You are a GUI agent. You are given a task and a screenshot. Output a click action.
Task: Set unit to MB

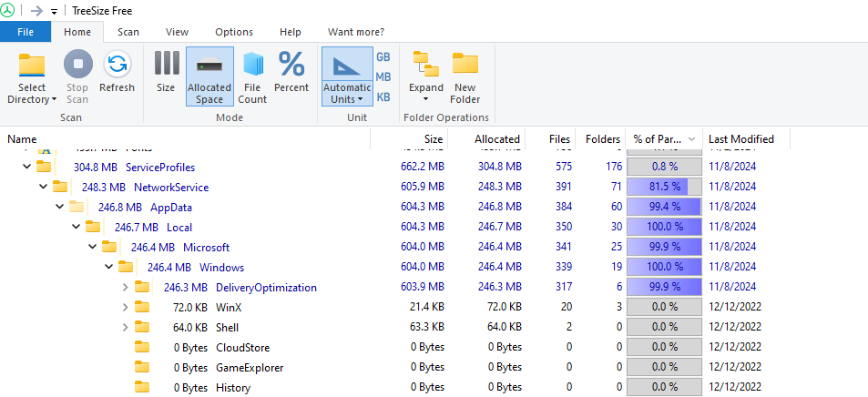(383, 77)
